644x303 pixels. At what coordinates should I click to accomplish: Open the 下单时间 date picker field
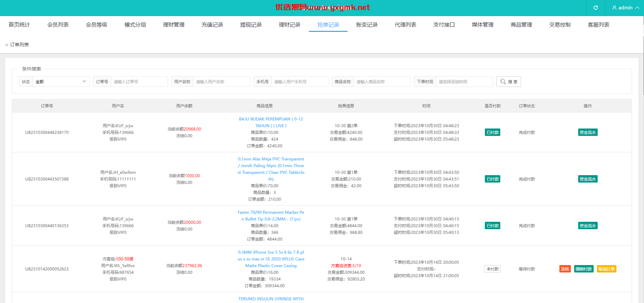click(x=464, y=82)
